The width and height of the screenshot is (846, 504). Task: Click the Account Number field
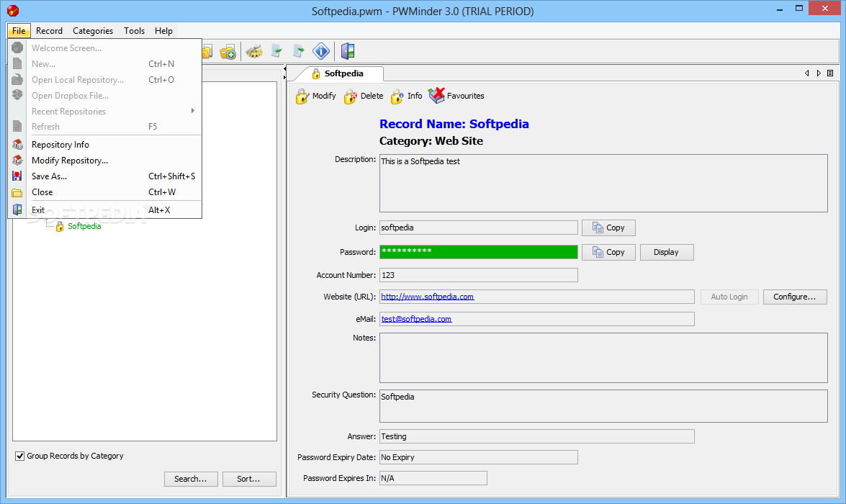point(479,275)
